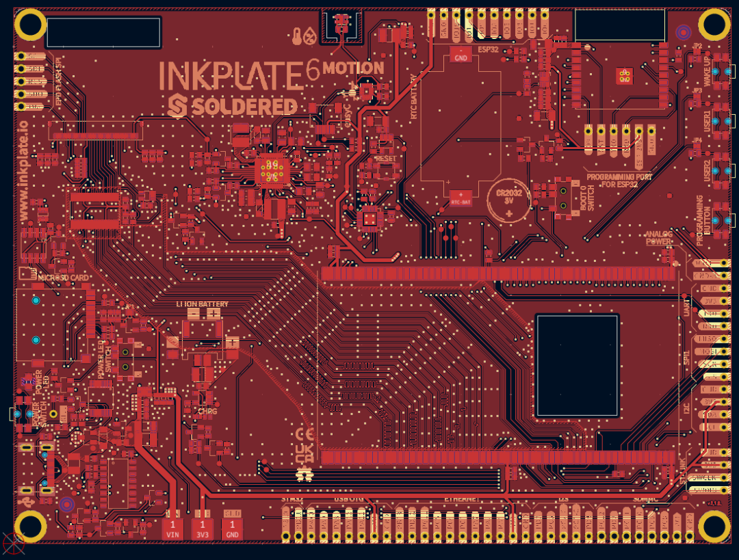Click the JP3 jumper label
The height and width of the screenshot is (560, 739).
pyautogui.click(x=697, y=90)
